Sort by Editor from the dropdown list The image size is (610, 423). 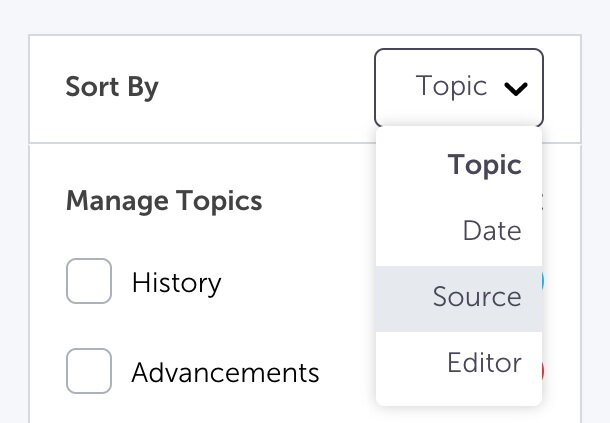coord(483,362)
